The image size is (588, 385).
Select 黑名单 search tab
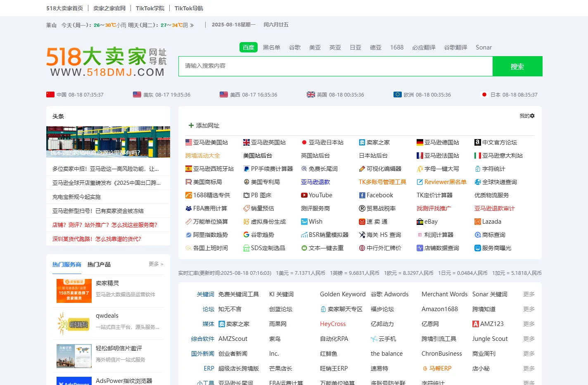271,47
